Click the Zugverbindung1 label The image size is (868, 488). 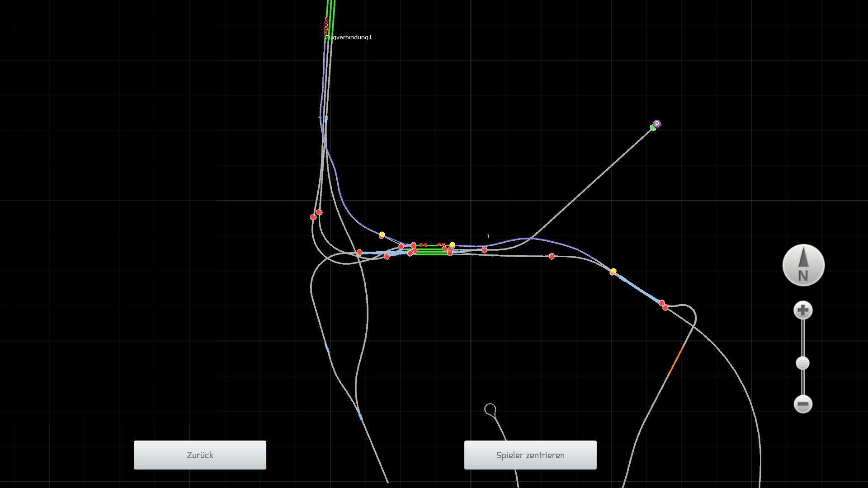[349, 38]
